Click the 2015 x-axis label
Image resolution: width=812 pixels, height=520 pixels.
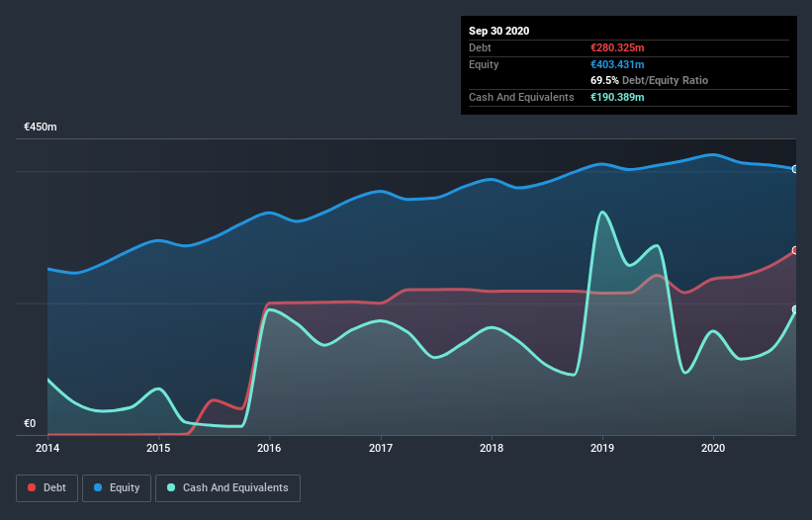pos(158,448)
